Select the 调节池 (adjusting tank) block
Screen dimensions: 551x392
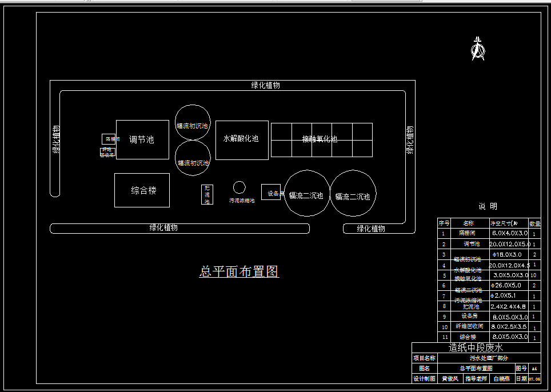point(142,139)
